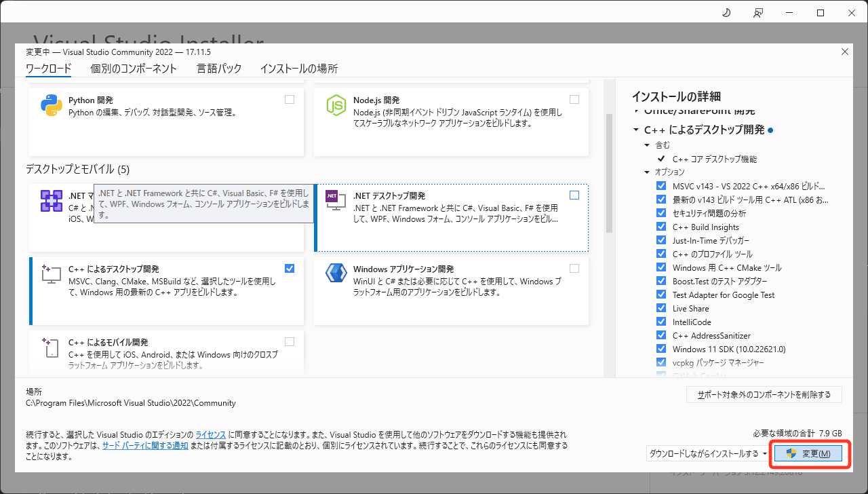Collapse the オプション section
868x494 pixels.
click(646, 172)
